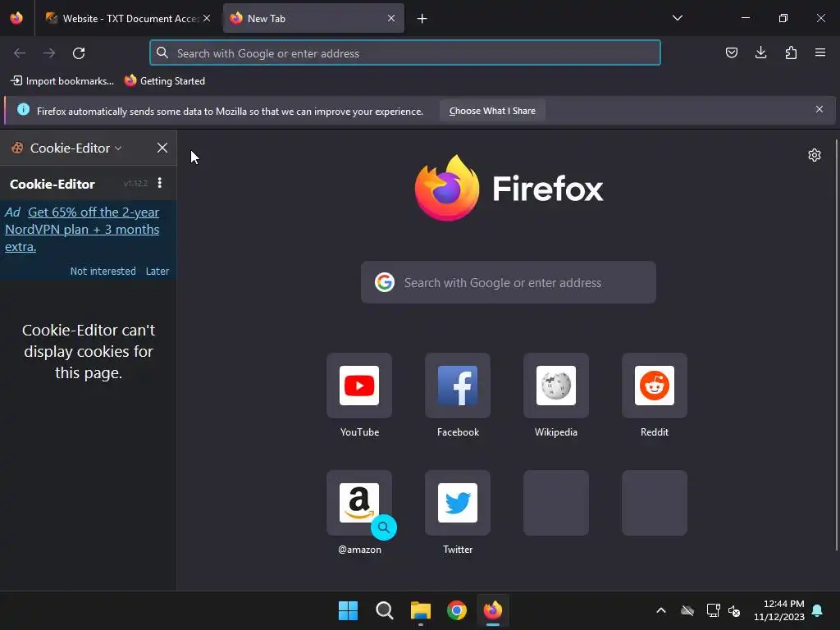Go forward to next page
The height and width of the screenshot is (630, 840).
tap(49, 53)
